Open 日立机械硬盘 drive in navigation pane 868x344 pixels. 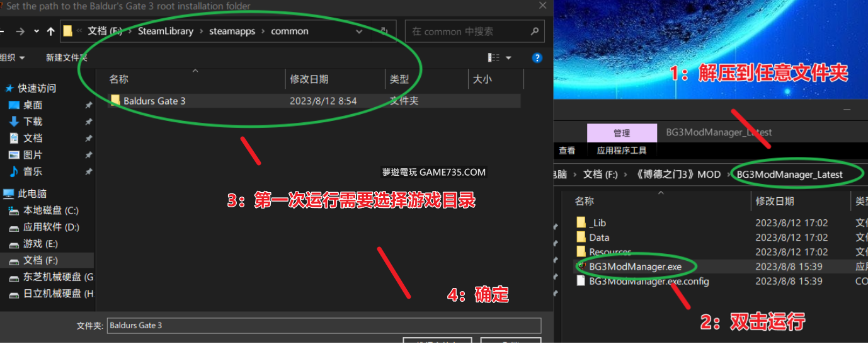[x=58, y=294]
